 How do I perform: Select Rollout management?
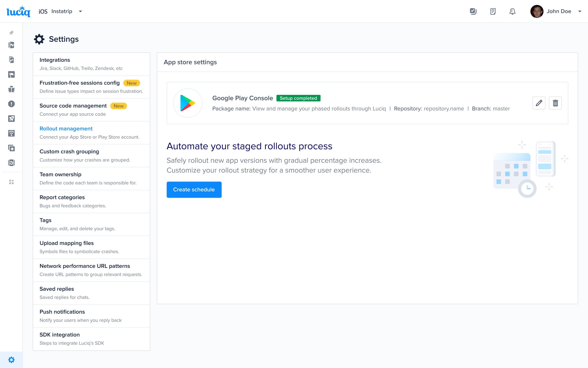(91, 133)
